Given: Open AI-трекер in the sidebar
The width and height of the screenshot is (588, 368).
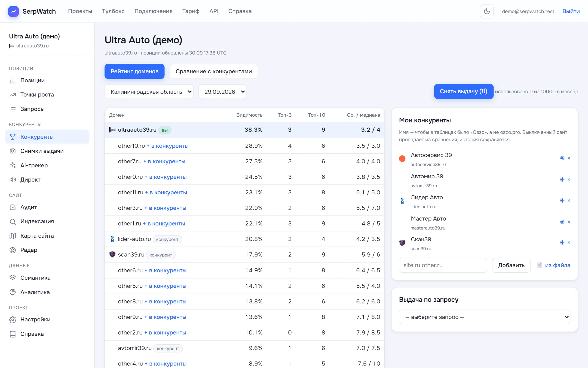Looking at the screenshot, I should pyautogui.click(x=47, y=165).
